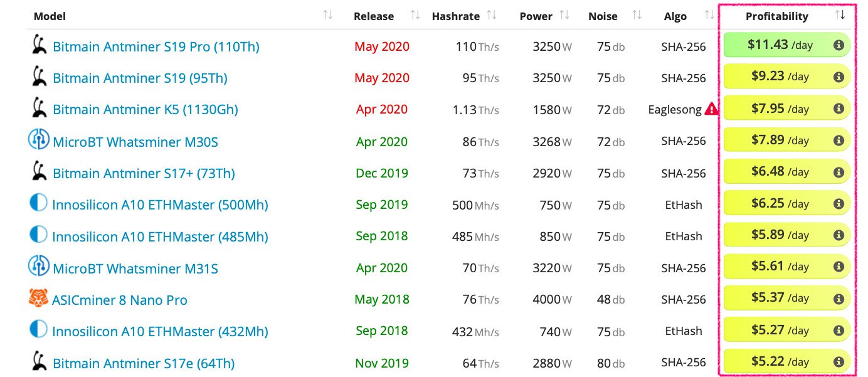The image size is (868, 377).
Task: Click the 1.13 Th/s hashrate cell
Action: point(476,110)
